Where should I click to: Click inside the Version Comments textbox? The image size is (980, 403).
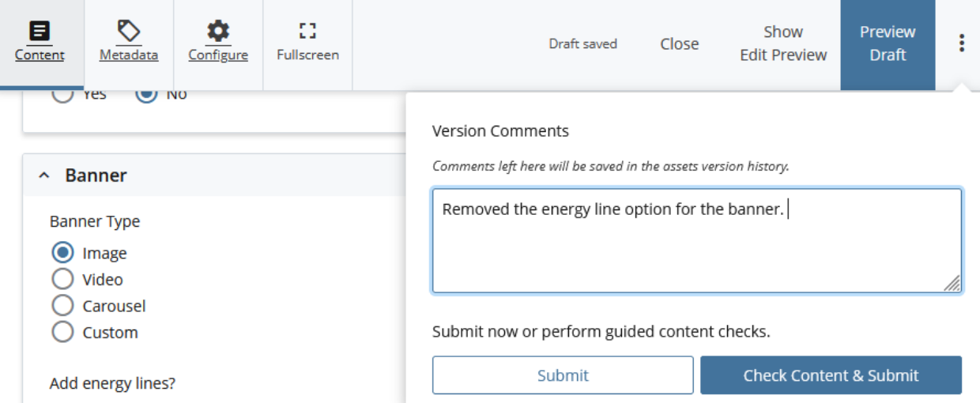click(x=697, y=240)
